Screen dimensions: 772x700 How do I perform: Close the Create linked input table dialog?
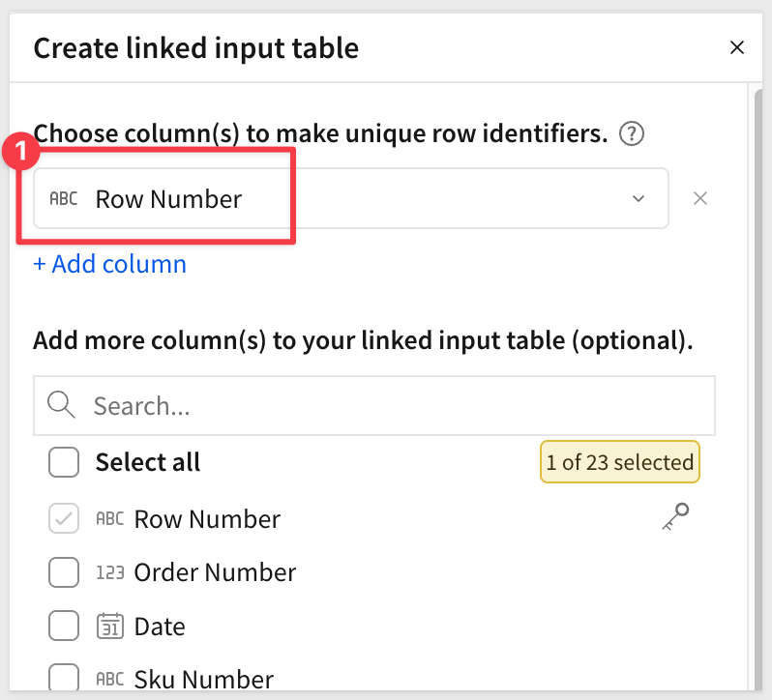click(x=737, y=47)
